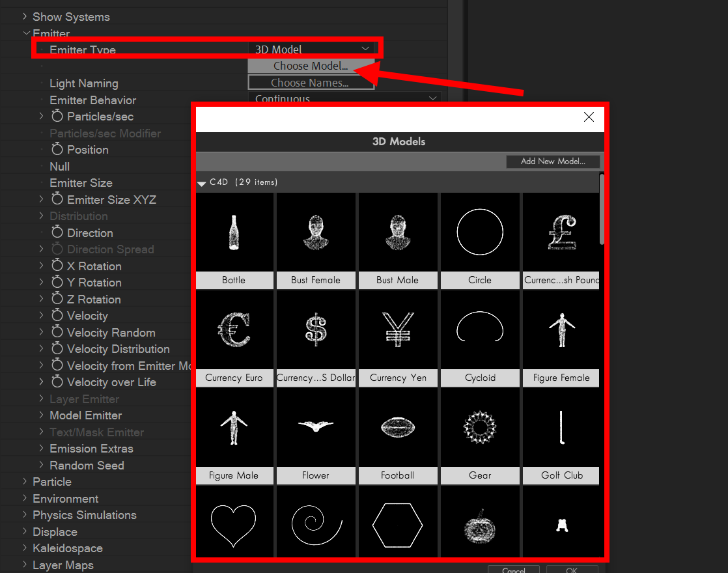
Task: Choose the Flower model thumbnail
Action: (316, 427)
